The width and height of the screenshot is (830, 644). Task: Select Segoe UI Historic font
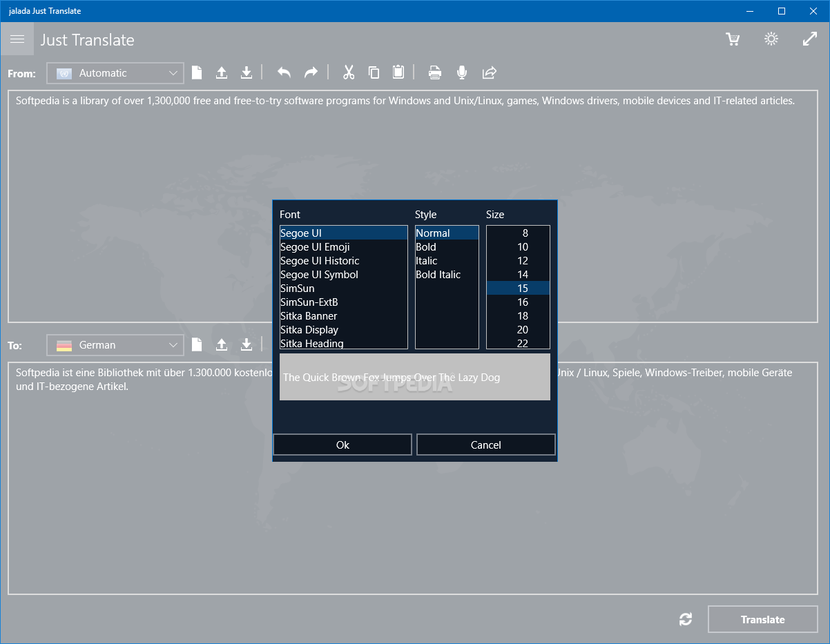[x=344, y=261]
